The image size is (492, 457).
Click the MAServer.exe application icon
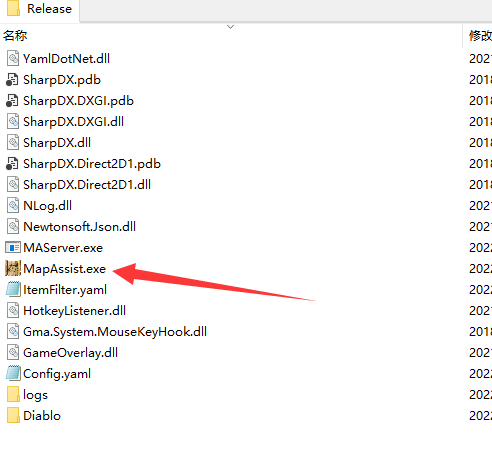(x=13, y=248)
